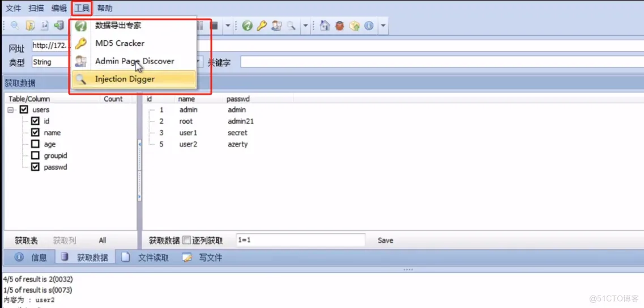Select the name cell user2

coord(188,144)
